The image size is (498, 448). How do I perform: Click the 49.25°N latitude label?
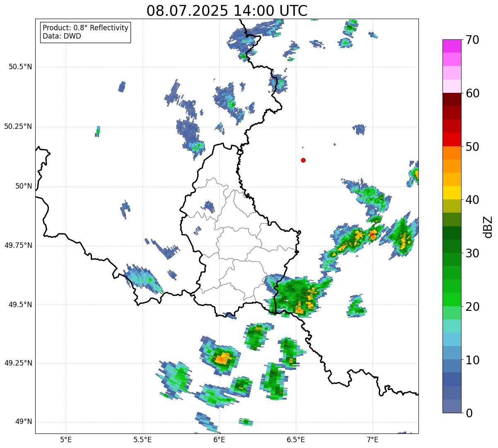tap(18, 363)
